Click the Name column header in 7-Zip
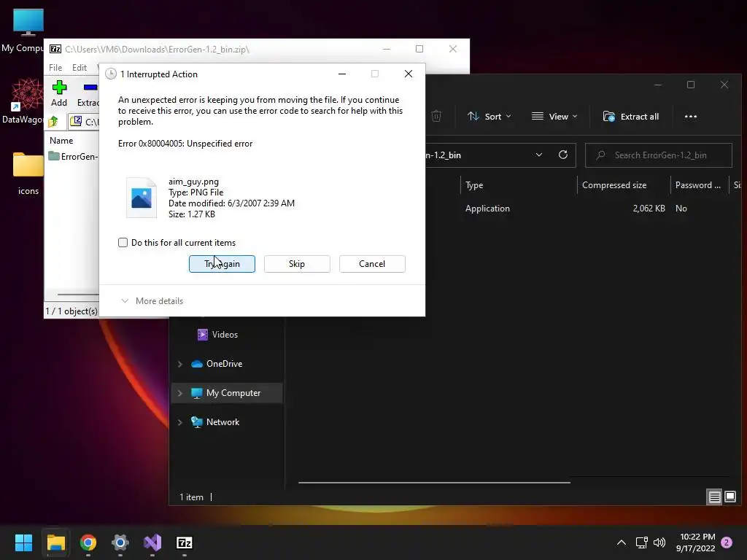The height and width of the screenshot is (560, 747). pyautogui.click(x=61, y=141)
